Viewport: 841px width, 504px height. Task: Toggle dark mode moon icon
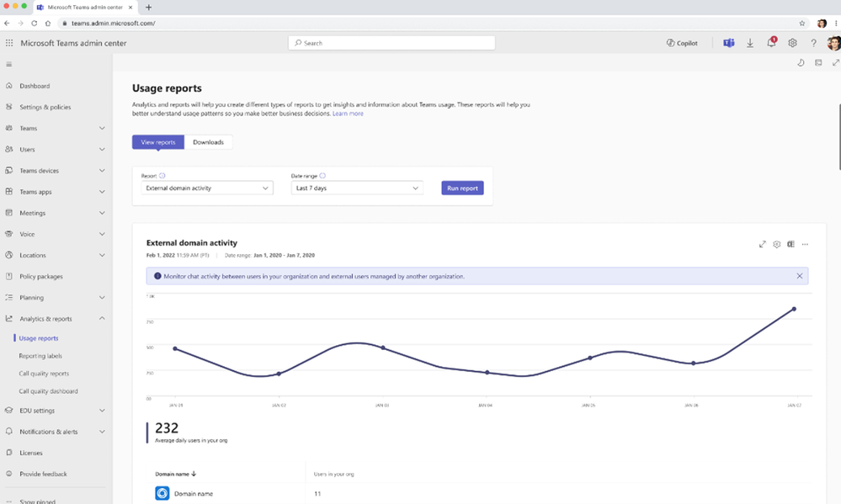click(x=801, y=63)
